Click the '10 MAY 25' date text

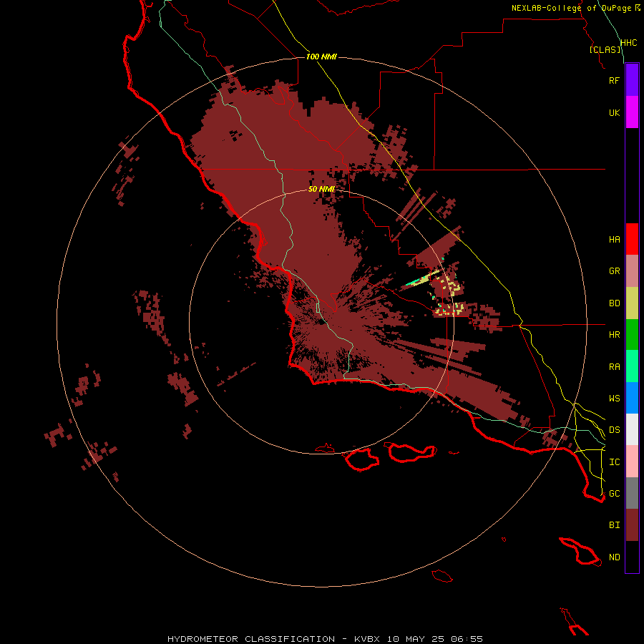click(415, 639)
